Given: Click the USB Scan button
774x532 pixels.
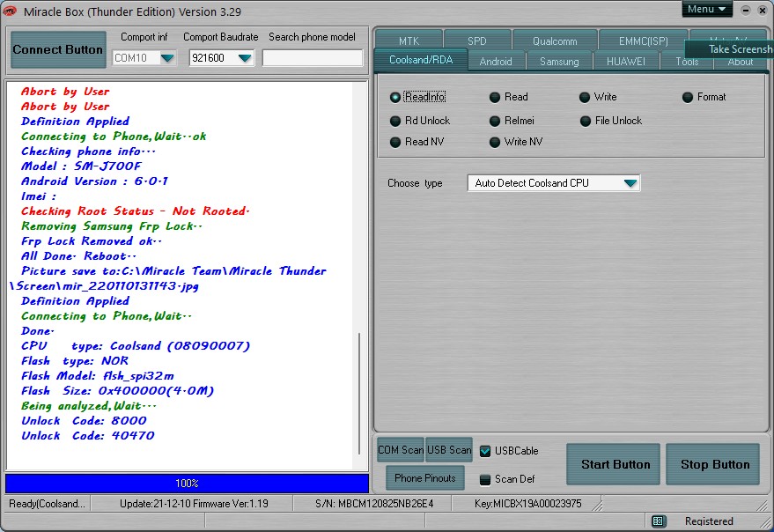Looking at the screenshot, I should [449, 450].
